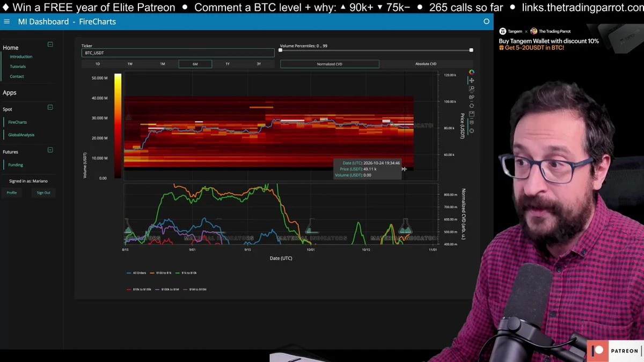
Task: Click the Ticker input field showing BTC_USDT
Action: (x=178, y=53)
